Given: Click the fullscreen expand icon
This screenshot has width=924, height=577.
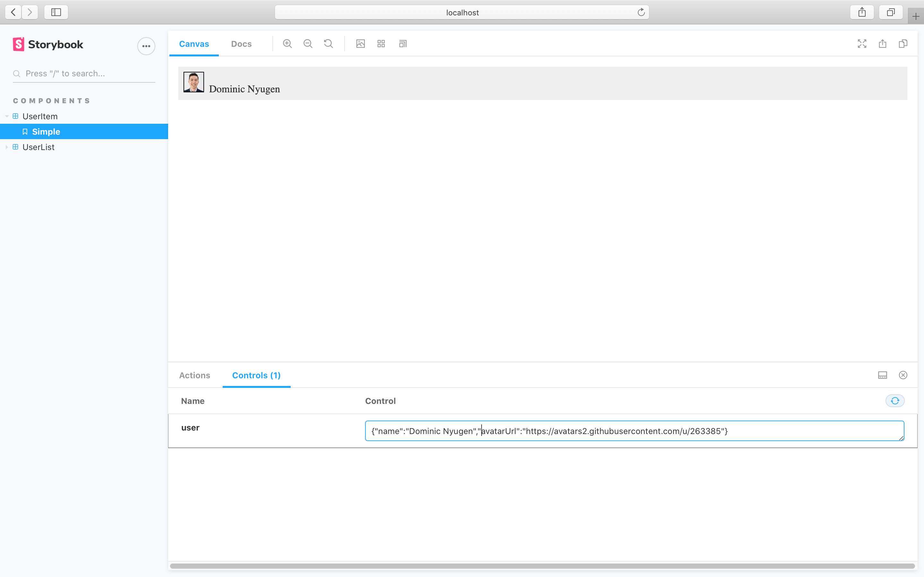Looking at the screenshot, I should point(862,44).
